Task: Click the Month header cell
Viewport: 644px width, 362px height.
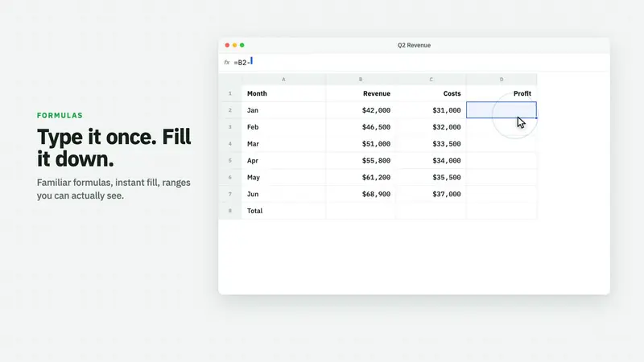Action: coord(284,93)
